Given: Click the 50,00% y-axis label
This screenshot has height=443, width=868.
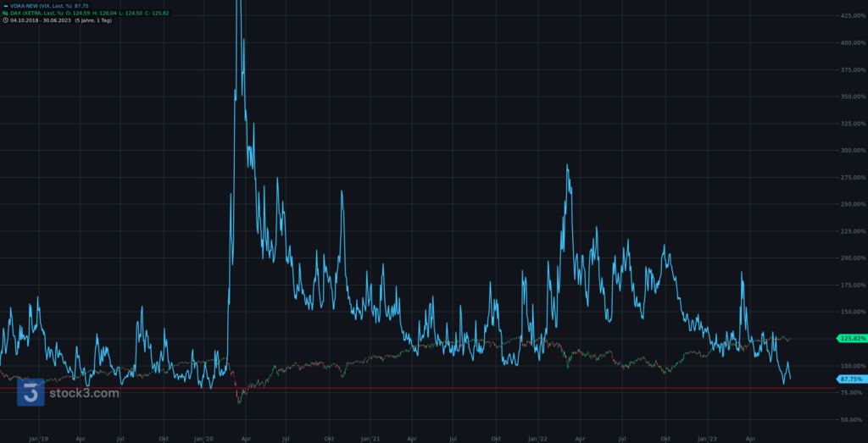Looking at the screenshot, I should (851, 419).
